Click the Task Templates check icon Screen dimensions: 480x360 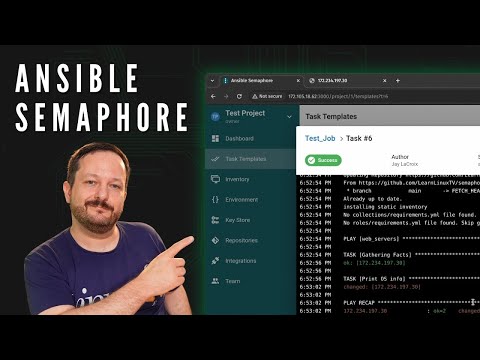(x=215, y=159)
